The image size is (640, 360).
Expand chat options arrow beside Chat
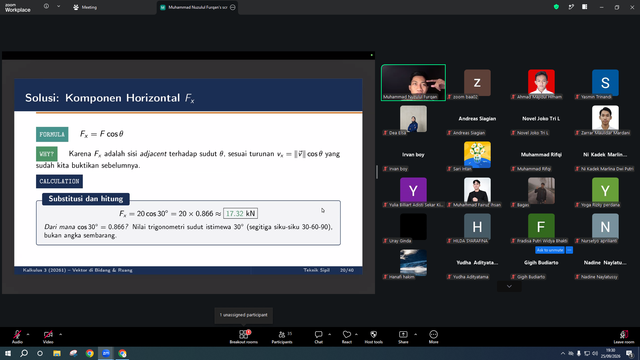(329, 334)
